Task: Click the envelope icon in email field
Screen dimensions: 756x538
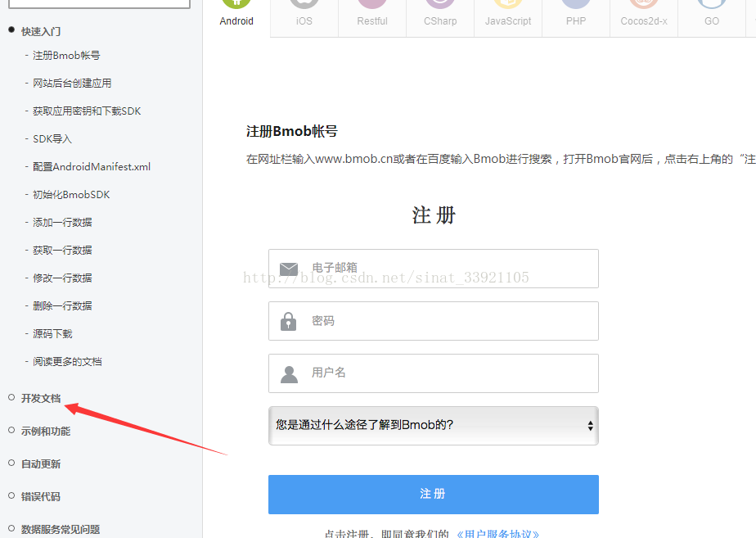Action: coord(289,269)
